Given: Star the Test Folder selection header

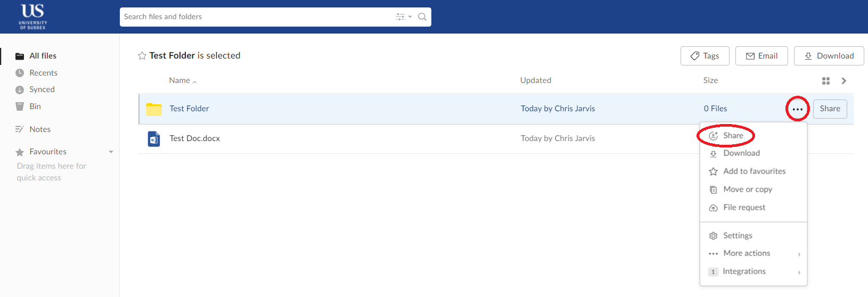Looking at the screenshot, I should (142, 56).
